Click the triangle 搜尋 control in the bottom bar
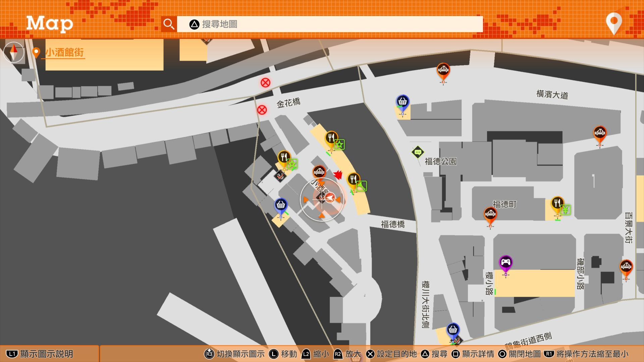The width and height of the screenshot is (644, 362). [434, 354]
